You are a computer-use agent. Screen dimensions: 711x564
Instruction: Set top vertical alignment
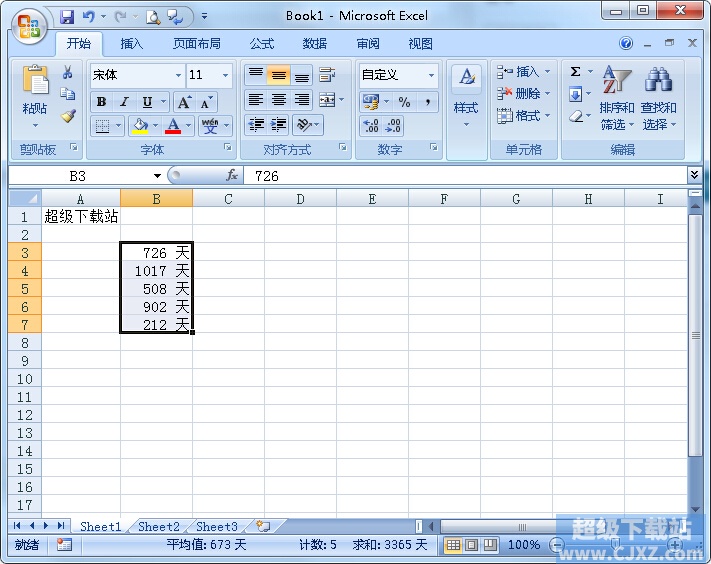[x=256, y=75]
